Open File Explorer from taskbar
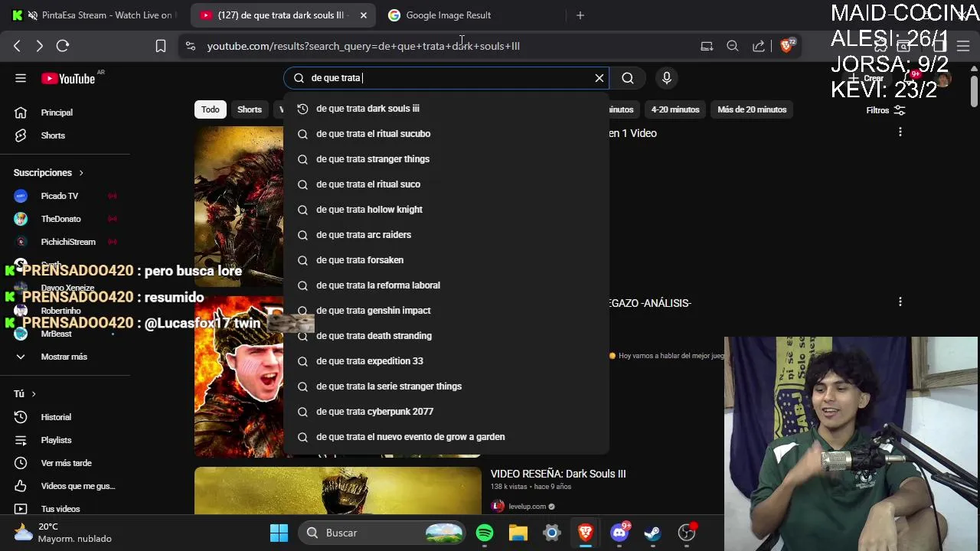The image size is (980, 551). pyautogui.click(x=518, y=533)
